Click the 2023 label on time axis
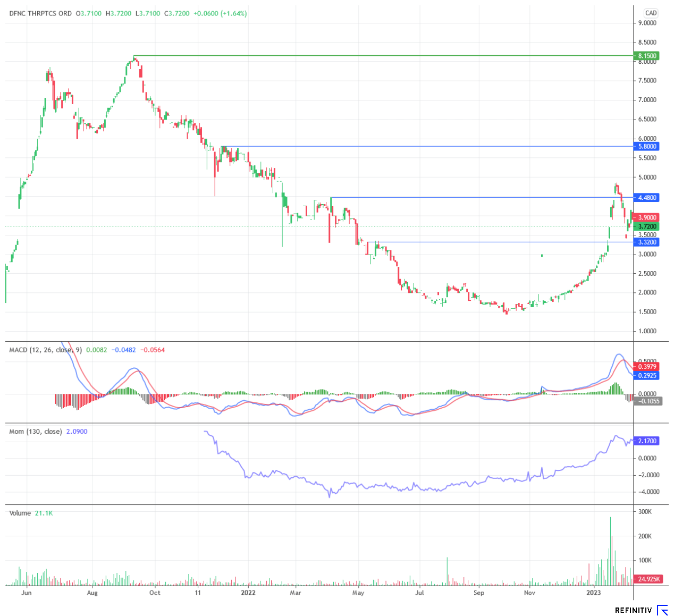 click(x=594, y=593)
